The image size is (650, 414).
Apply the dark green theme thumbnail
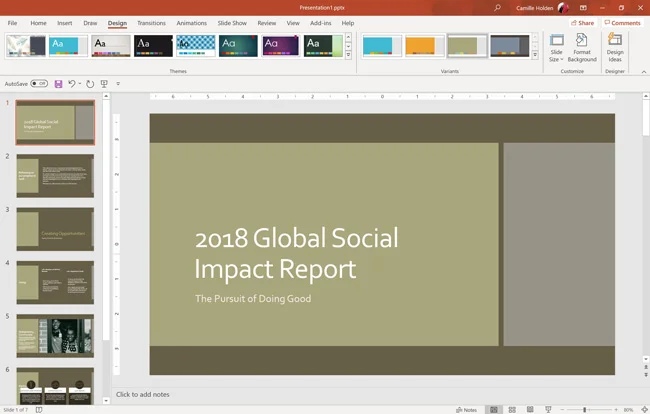click(x=323, y=46)
